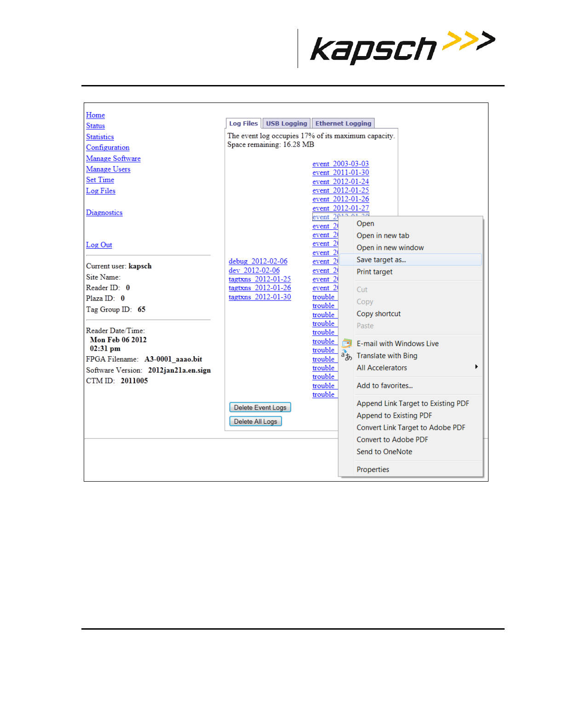The image size is (563, 728).
Task: Select Append to Existing PDF
Action: (x=394, y=415)
